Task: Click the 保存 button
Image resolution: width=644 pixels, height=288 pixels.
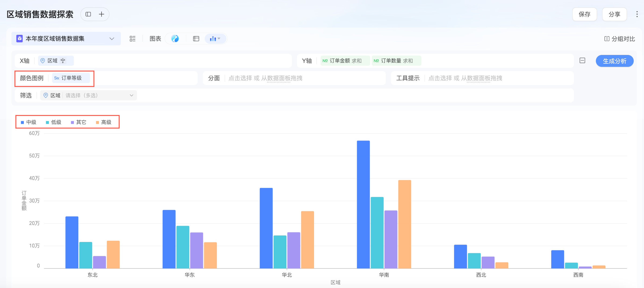Action: coord(584,14)
